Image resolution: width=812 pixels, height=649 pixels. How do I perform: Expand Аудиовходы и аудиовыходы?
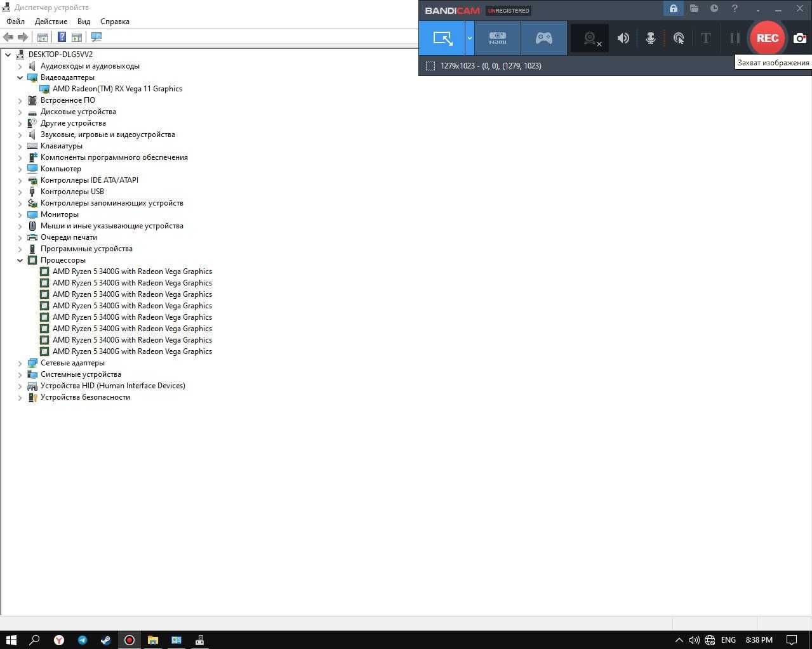coord(20,66)
